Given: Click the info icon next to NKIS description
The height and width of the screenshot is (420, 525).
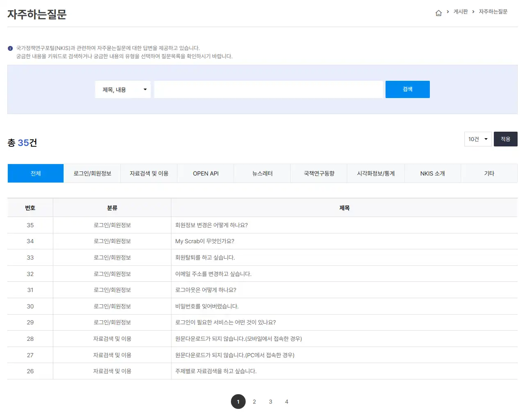Looking at the screenshot, I should [10, 48].
